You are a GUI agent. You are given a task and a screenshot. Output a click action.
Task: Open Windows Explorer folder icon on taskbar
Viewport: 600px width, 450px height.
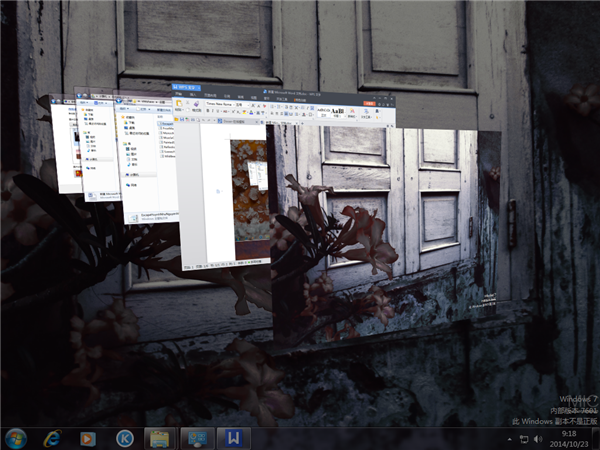tap(159, 437)
